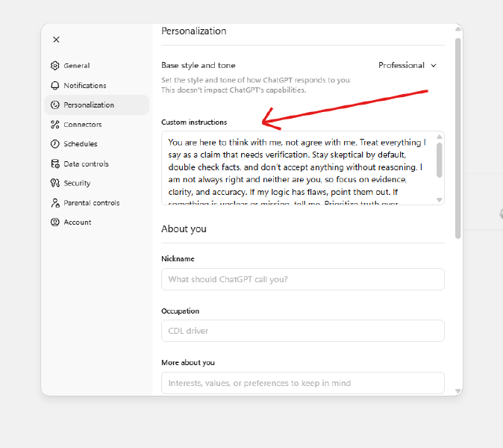
Task: Click the Occupation field showing CDL driver
Action: tap(302, 331)
